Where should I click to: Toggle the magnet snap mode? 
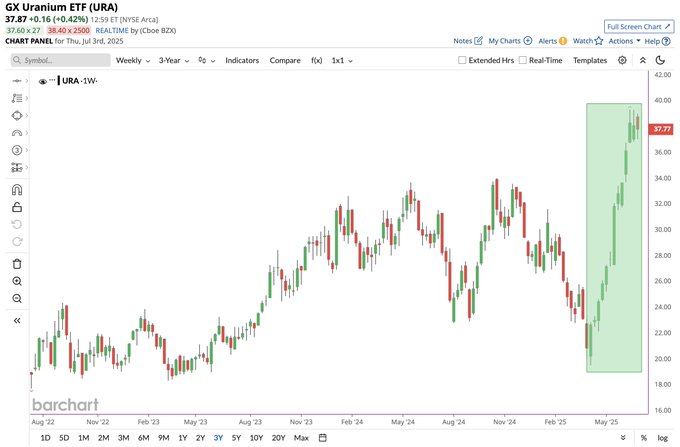(x=17, y=189)
